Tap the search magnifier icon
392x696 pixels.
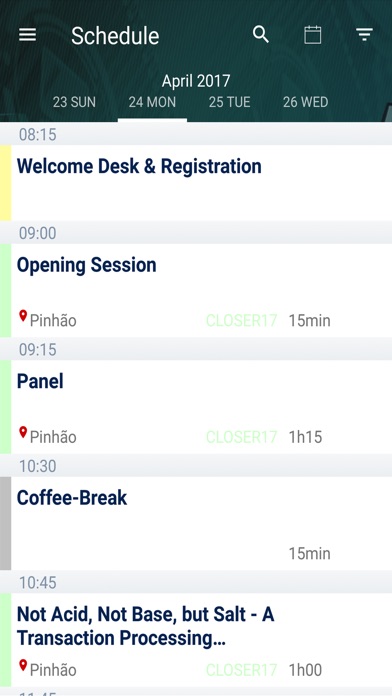pos(261,34)
